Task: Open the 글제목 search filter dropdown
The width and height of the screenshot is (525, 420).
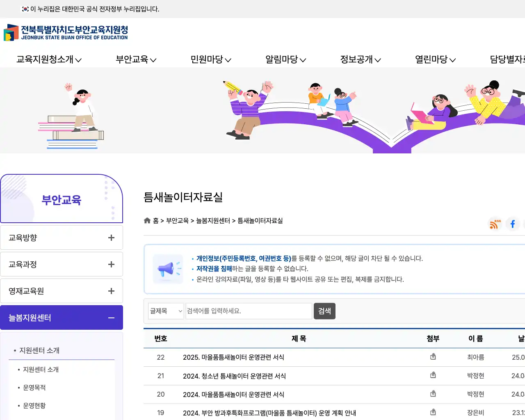Action: (x=166, y=311)
